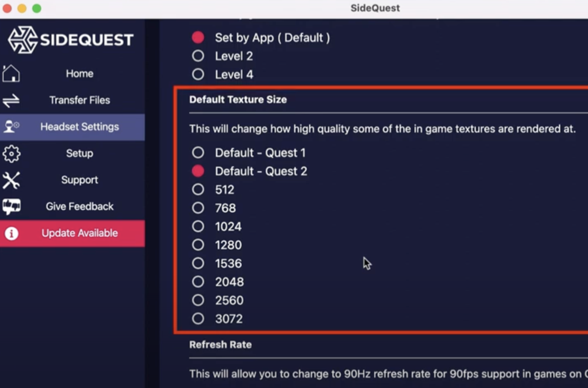Select the Home house icon
588x388 pixels.
(12, 73)
